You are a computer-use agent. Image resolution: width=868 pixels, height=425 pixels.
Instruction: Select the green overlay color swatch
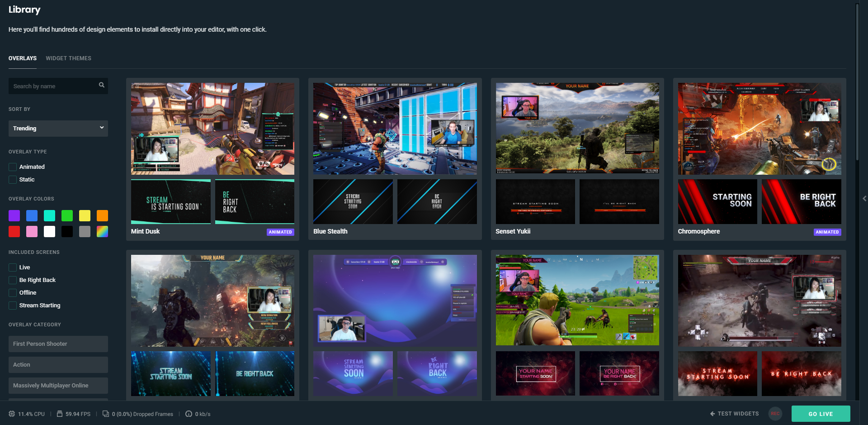click(67, 215)
